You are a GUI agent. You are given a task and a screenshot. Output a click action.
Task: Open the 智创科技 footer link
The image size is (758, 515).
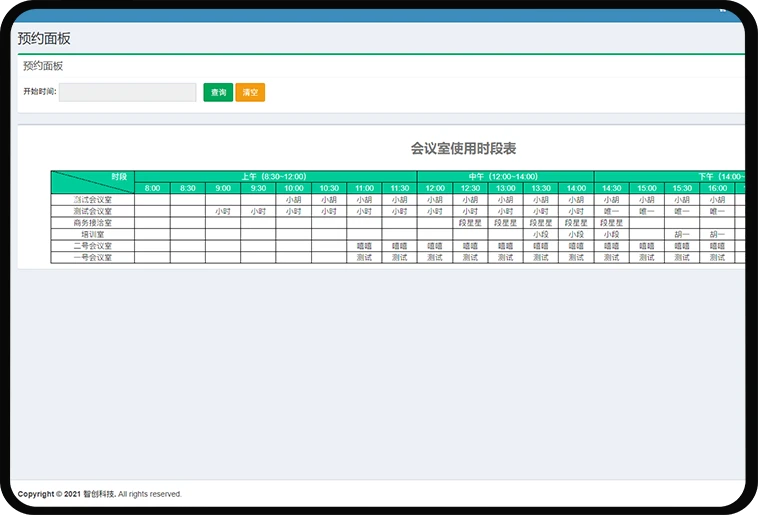coord(99,494)
